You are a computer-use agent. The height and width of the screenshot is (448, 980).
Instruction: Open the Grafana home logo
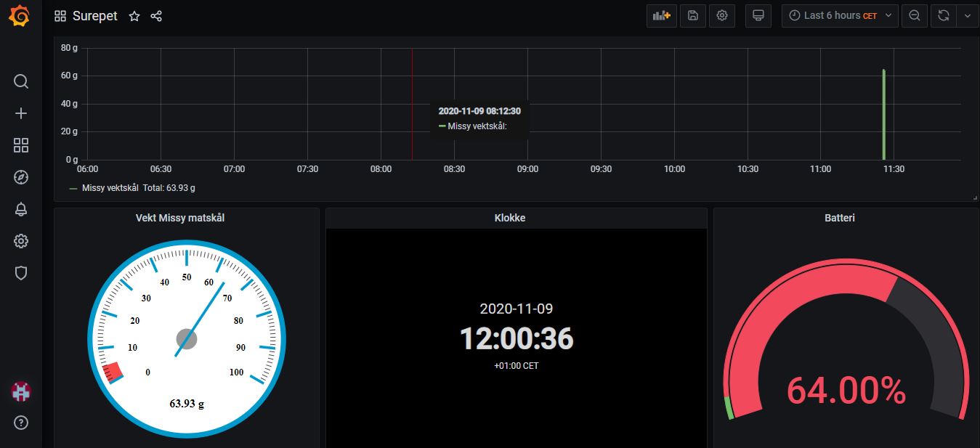20,16
